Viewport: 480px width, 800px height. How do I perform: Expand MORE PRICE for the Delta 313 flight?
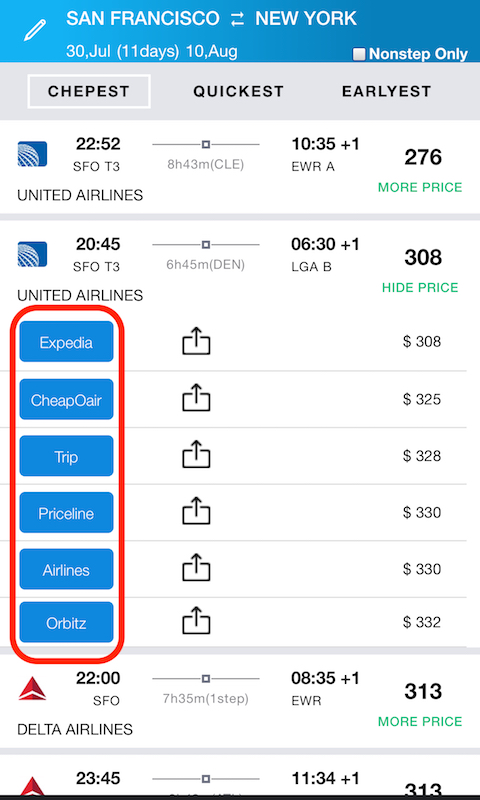420,721
